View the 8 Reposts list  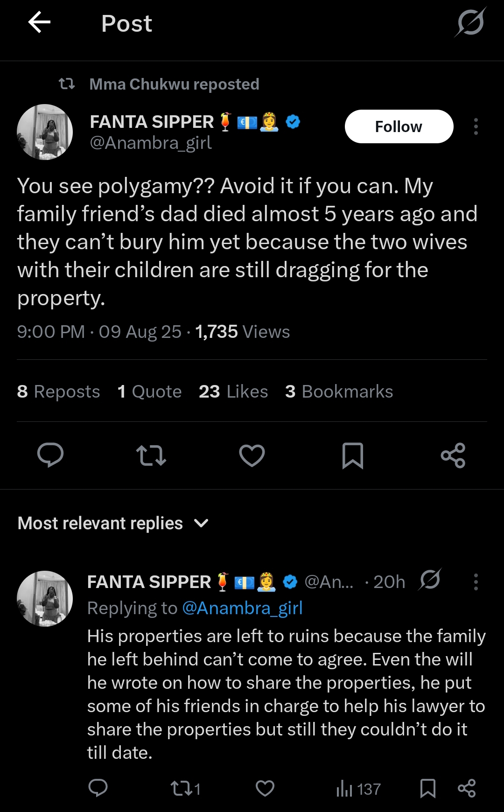pyautogui.click(x=58, y=392)
